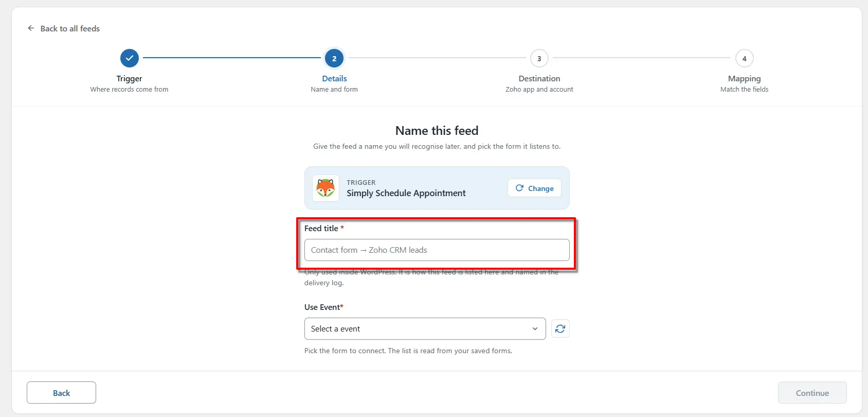868x417 pixels.
Task: Click the Pick the form to connect hint
Action: (408, 351)
